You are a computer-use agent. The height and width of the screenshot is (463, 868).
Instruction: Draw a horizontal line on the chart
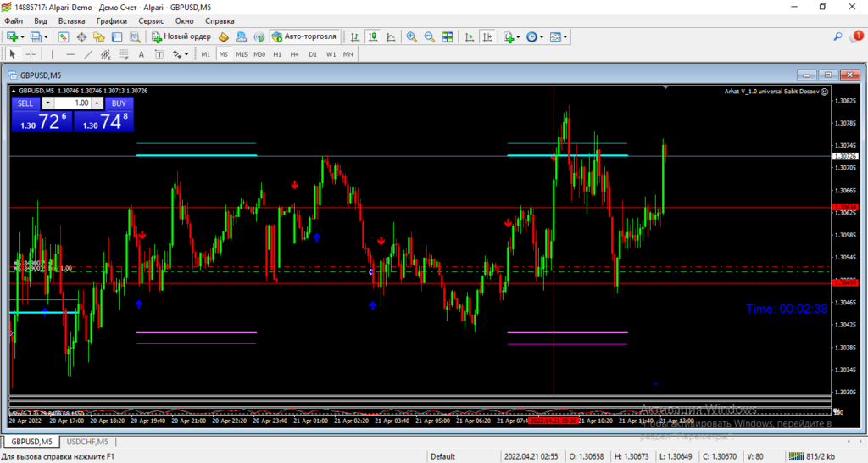70,54
